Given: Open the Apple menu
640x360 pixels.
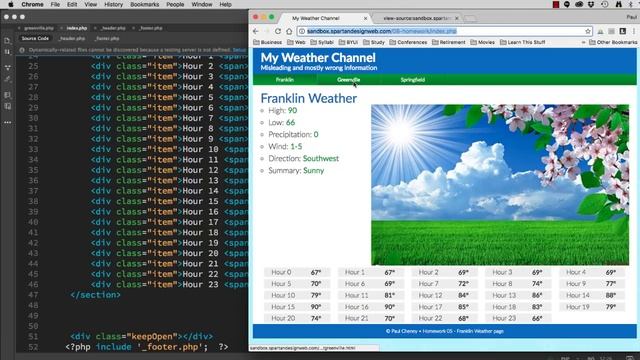Looking at the screenshot, I should coord(11,4).
